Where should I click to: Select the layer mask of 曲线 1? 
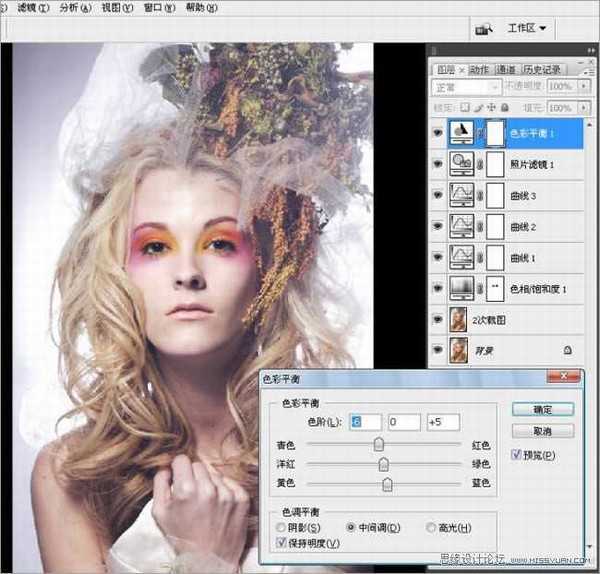(496, 257)
